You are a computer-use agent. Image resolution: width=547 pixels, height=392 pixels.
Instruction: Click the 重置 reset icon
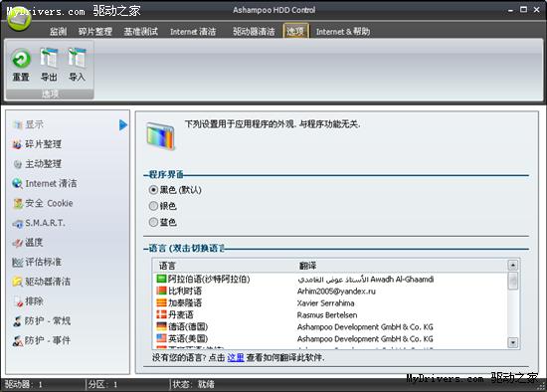pyautogui.click(x=21, y=59)
